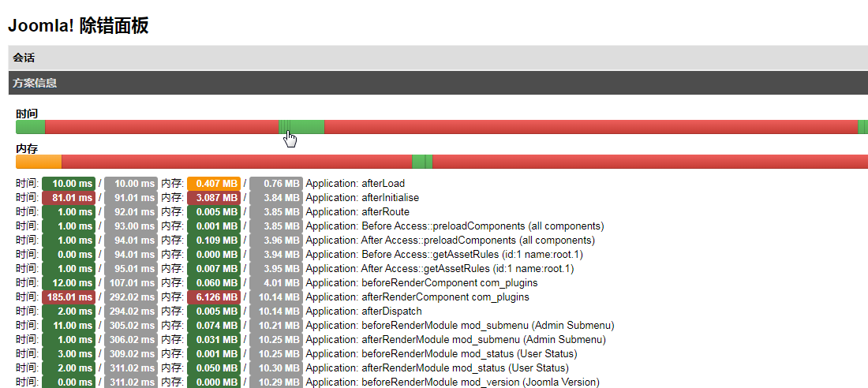Select the 10.21 MB total memory badge
Screen dimensions: 868x388
pos(275,326)
